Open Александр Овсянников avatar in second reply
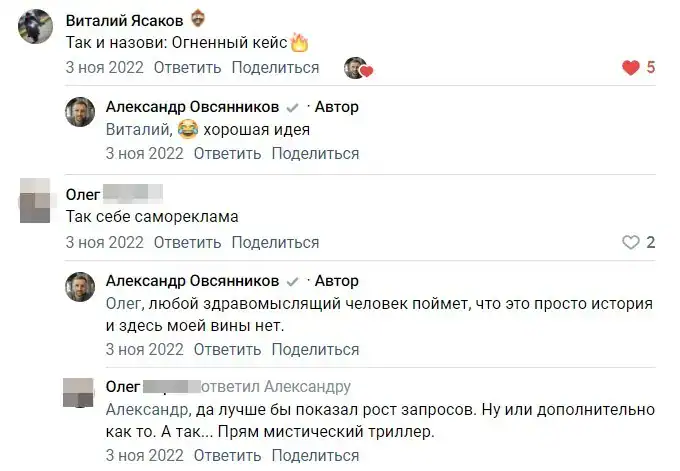Viewport: 680px width, 471px height. pos(80,287)
